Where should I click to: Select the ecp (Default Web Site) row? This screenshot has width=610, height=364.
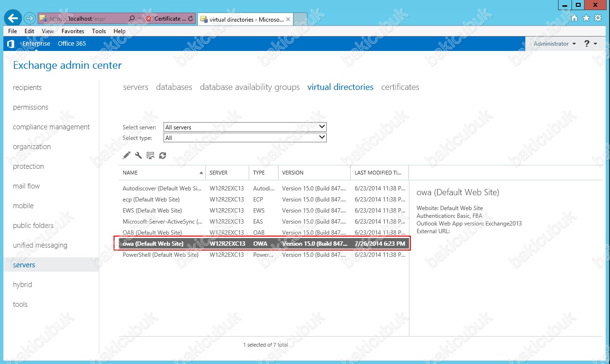(264, 200)
